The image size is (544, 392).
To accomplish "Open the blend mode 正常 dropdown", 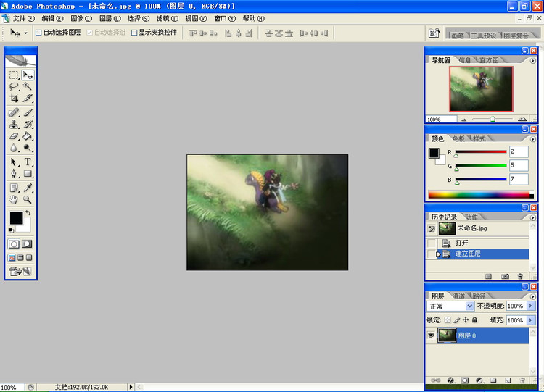I will (470, 306).
